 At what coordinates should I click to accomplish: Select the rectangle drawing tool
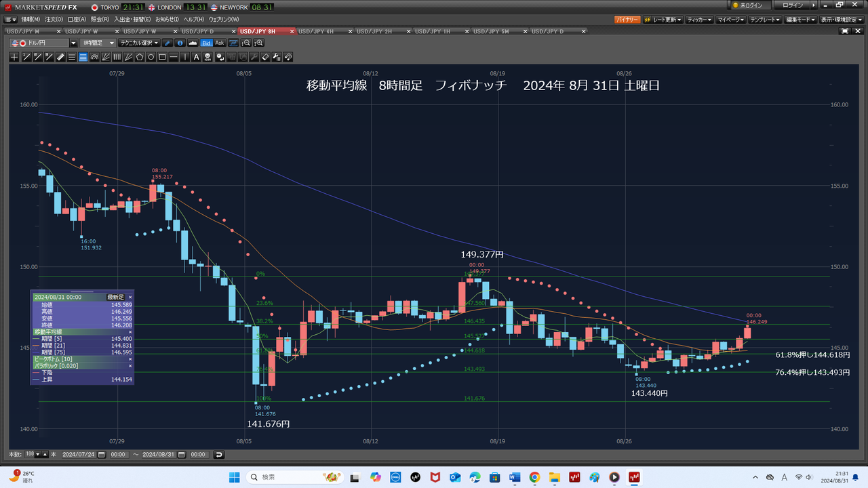163,57
